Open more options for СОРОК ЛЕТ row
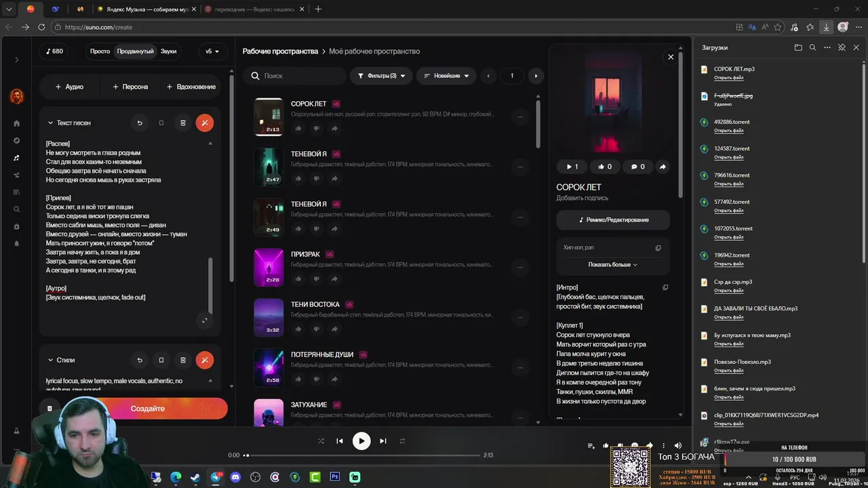This screenshot has width=868, height=488. pos(520,117)
